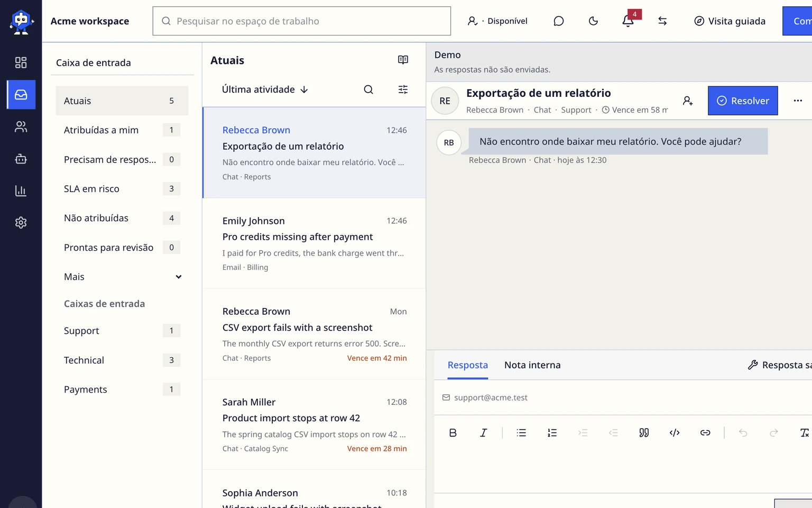Toggle bold formatting in reply editor
Viewport: 812px width, 508px height.
point(453,433)
